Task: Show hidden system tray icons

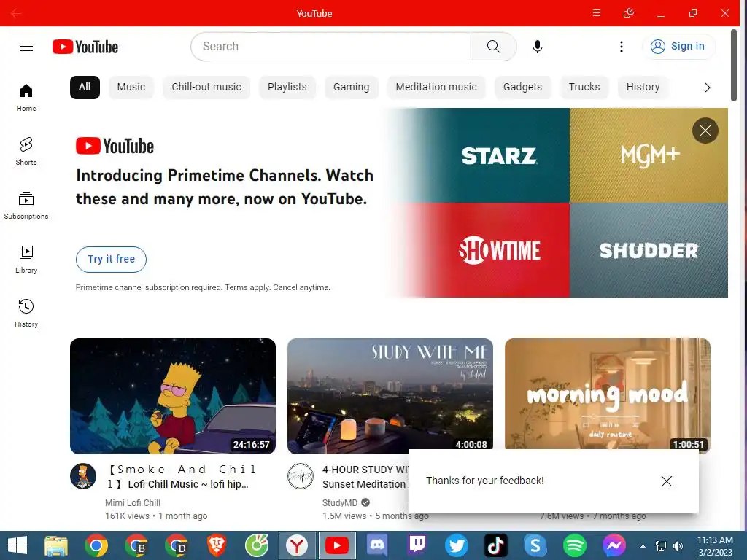Action: (x=643, y=546)
